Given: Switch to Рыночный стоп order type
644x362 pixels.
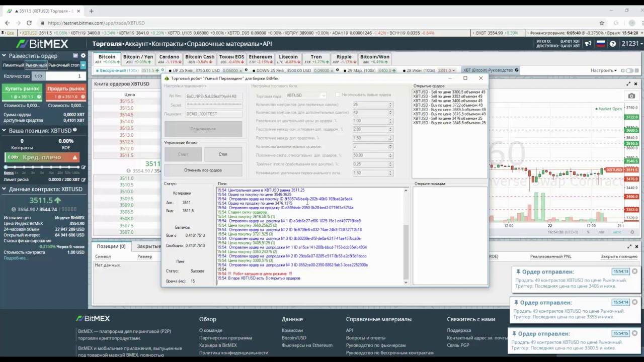Looking at the screenshot, I should click(x=64, y=65).
